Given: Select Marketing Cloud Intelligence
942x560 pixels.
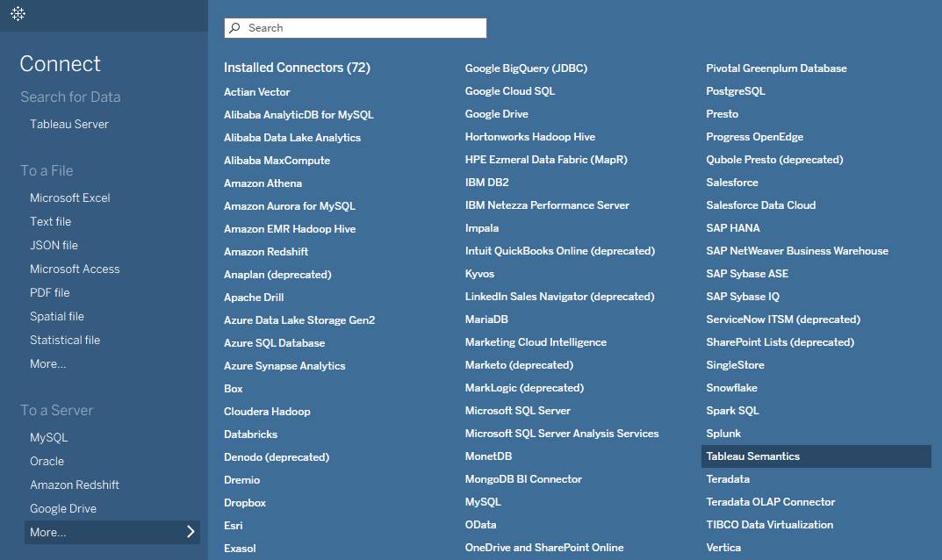Looking at the screenshot, I should click(x=536, y=342).
